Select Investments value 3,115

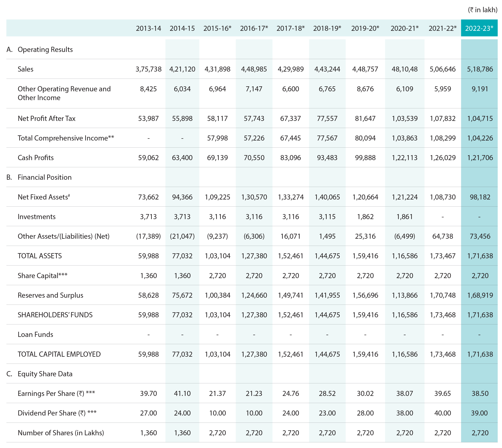pos(327,217)
